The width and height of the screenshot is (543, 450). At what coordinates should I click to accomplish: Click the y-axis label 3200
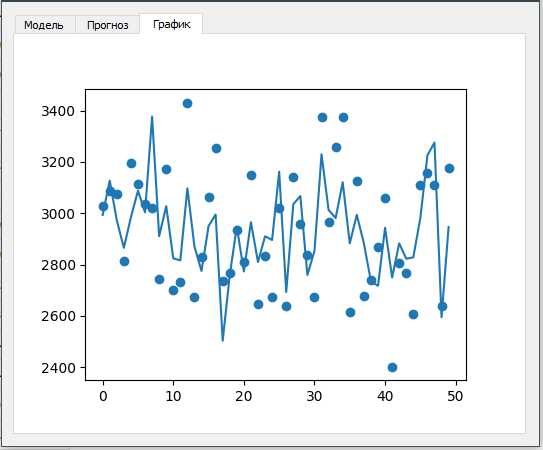[x=58, y=162]
